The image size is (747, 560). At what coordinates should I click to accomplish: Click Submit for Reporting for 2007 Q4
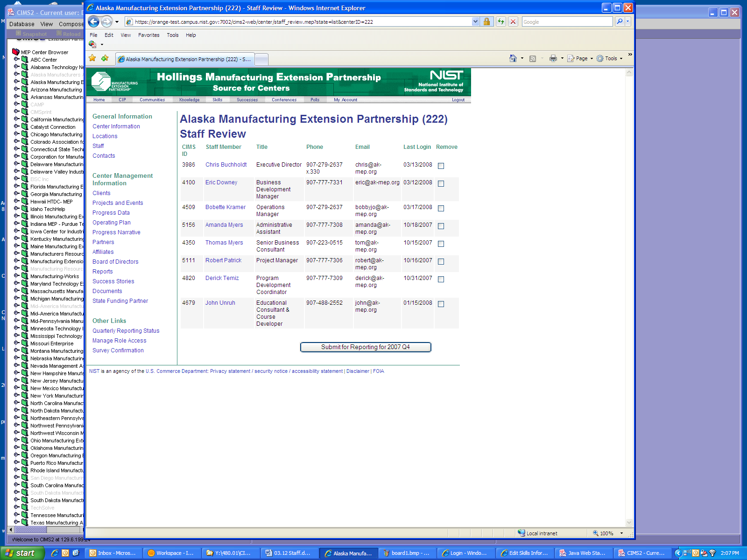click(365, 347)
